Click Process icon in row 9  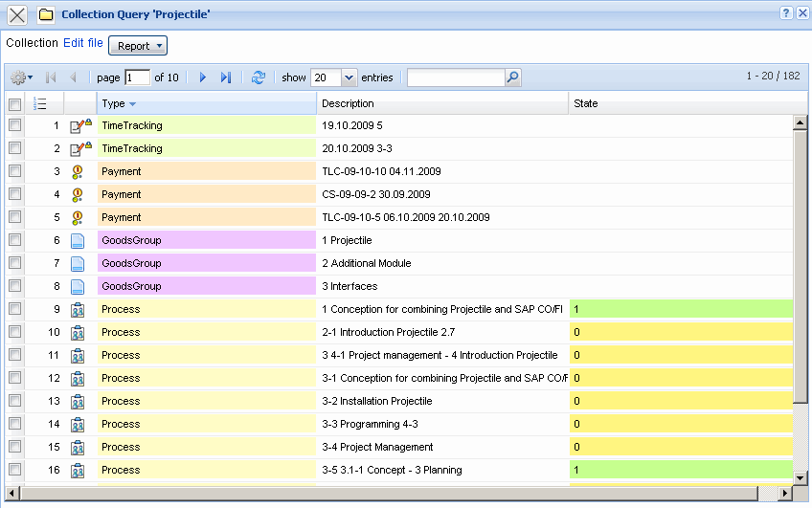[79, 310]
